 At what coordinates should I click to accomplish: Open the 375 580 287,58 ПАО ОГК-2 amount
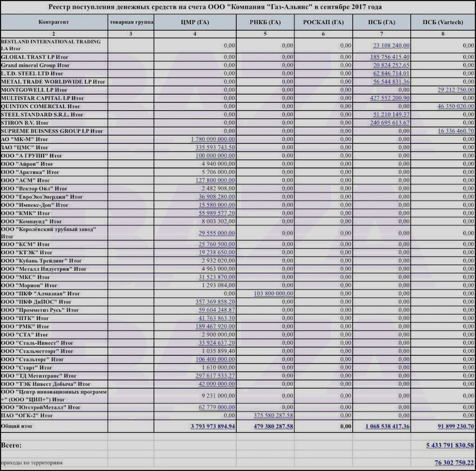tap(274, 416)
